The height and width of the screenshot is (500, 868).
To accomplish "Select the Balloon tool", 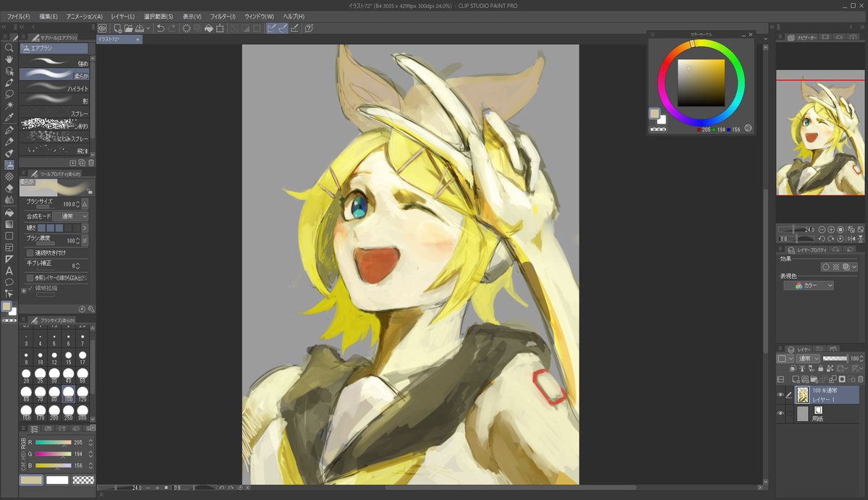I will click(9, 282).
